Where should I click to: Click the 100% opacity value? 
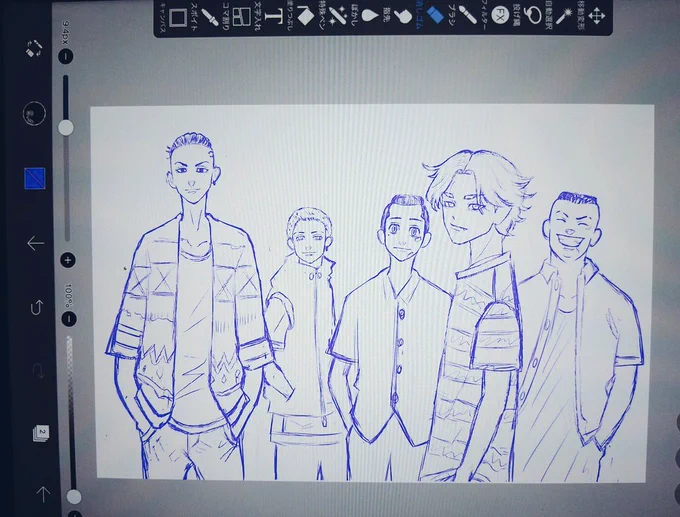(68, 296)
